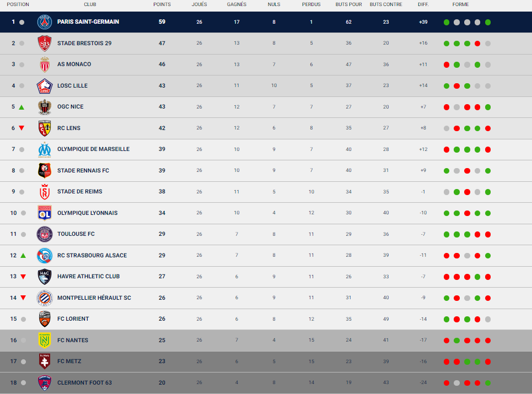
Task: Open the Stade Brestois 29 link
Action: (x=84, y=44)
